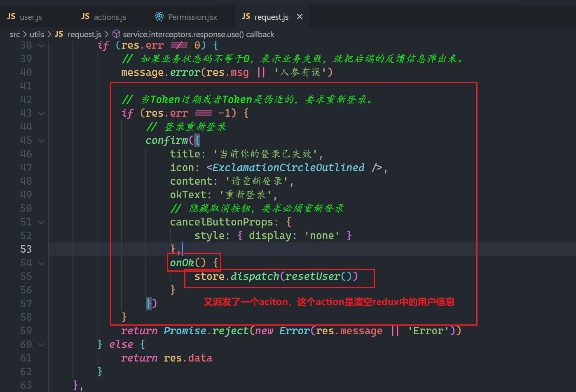Image resolution: width=576 pixels, height=392 pixels.
Task: Click 'onOk' on line 54
Action: (x=182, y=263)
